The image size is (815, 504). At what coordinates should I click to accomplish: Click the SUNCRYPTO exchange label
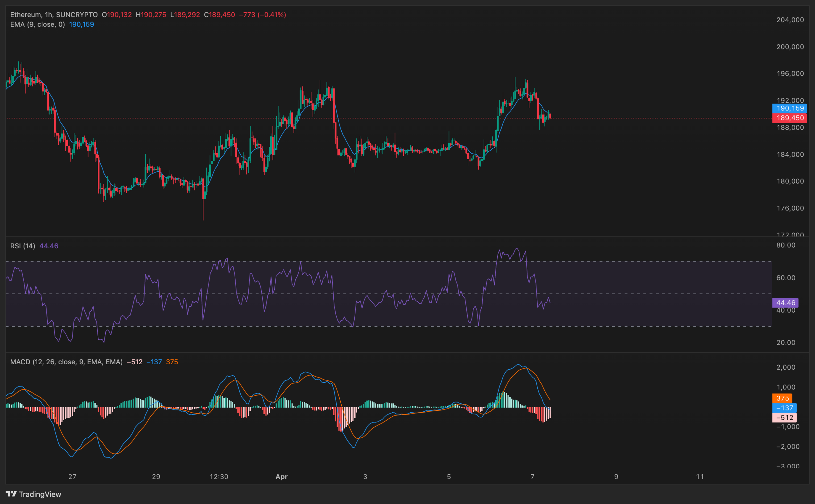pos(76,15)
